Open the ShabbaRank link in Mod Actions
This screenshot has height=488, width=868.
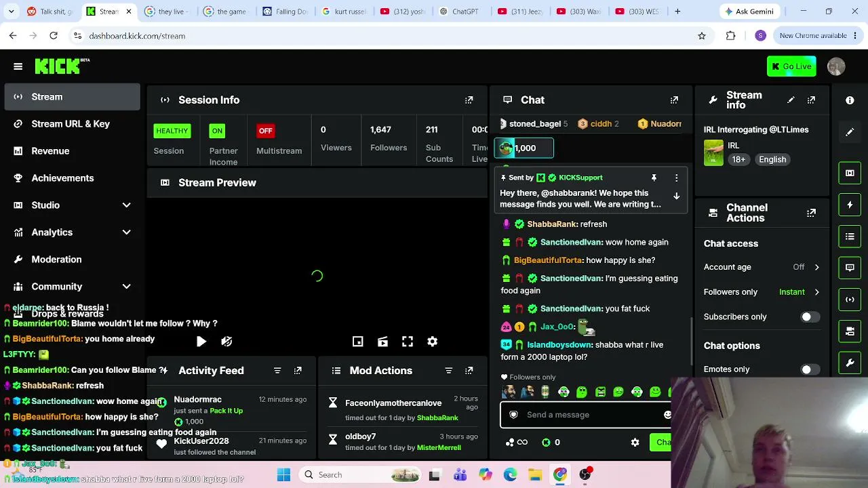437,418
